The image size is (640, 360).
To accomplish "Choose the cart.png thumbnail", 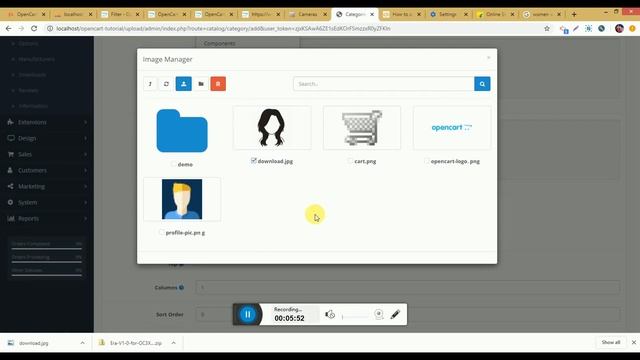I will tap(362, 128).
